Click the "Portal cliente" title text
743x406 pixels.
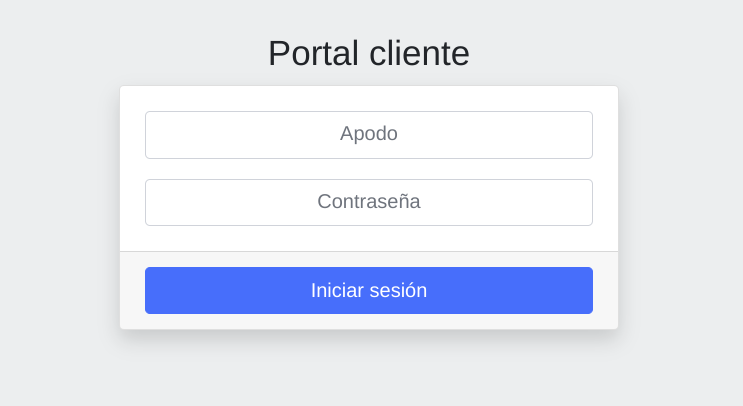coord(368,54)
